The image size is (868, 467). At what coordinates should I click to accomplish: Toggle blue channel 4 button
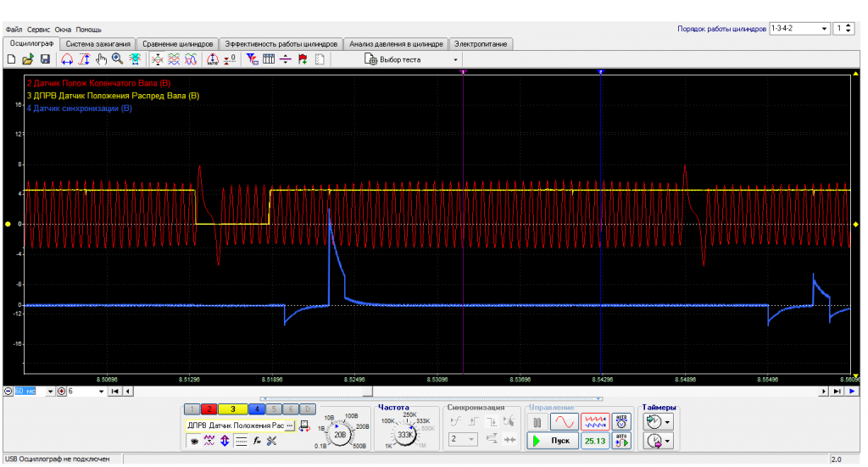pyautogui.click(x=256, y=409)
